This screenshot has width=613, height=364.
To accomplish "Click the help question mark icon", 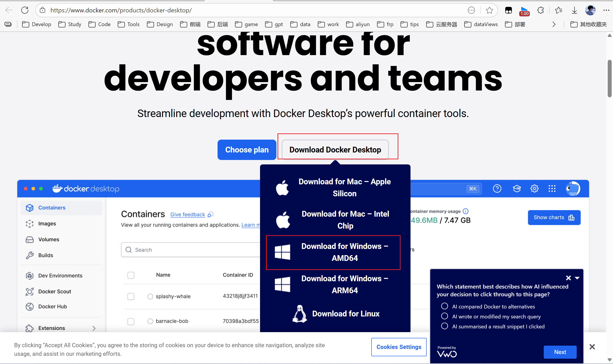I will pyautogui.click(x=497, y=189).
